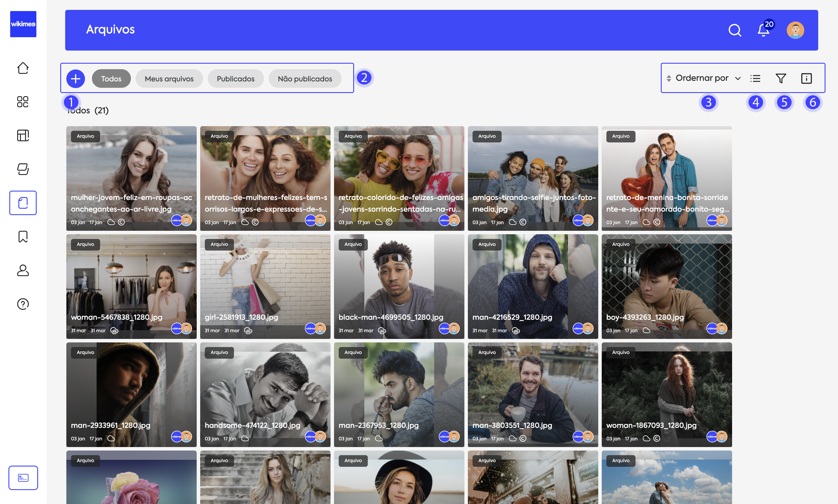
Task: Select the Meus arquivos filter
Action: click(x=169, y=79)
